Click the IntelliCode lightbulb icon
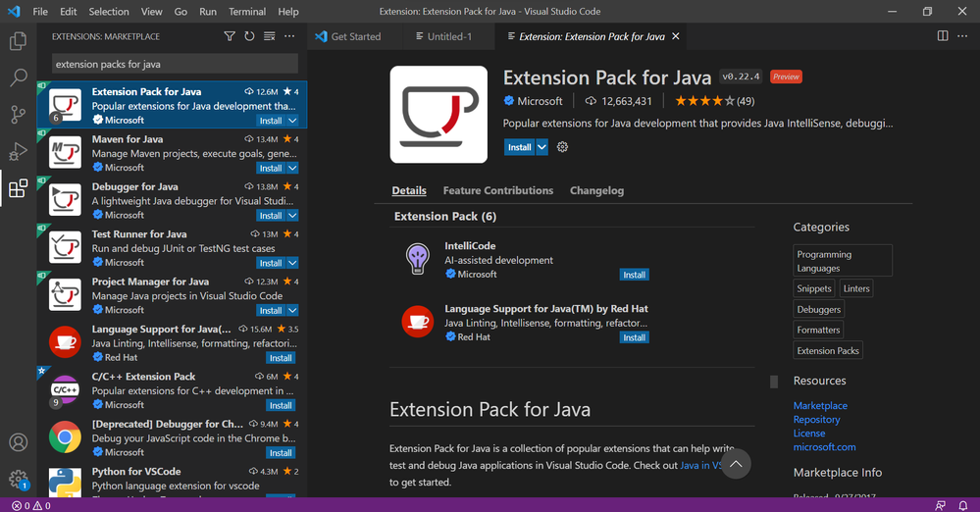This screenshot has height=512, width=980. point(418,259)
